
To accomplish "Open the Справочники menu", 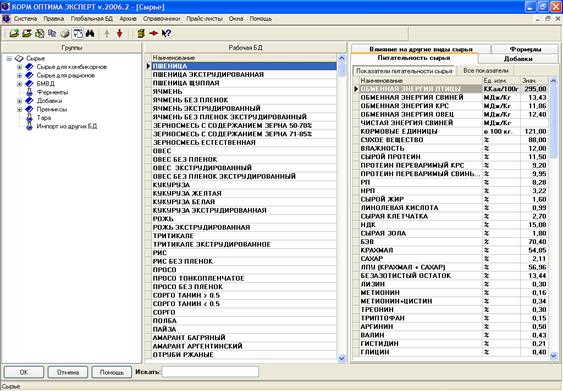I will point(162,19).
